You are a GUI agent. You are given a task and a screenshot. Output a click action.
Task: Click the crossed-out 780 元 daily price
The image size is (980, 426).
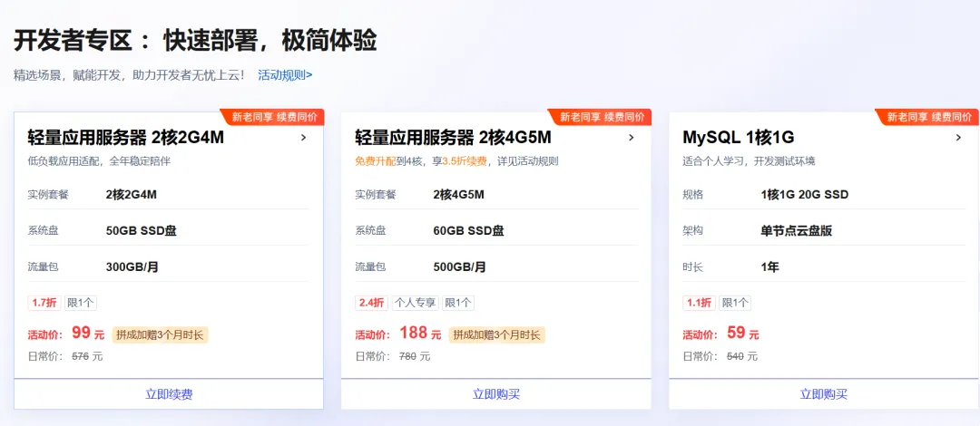(x=415, y=357)
